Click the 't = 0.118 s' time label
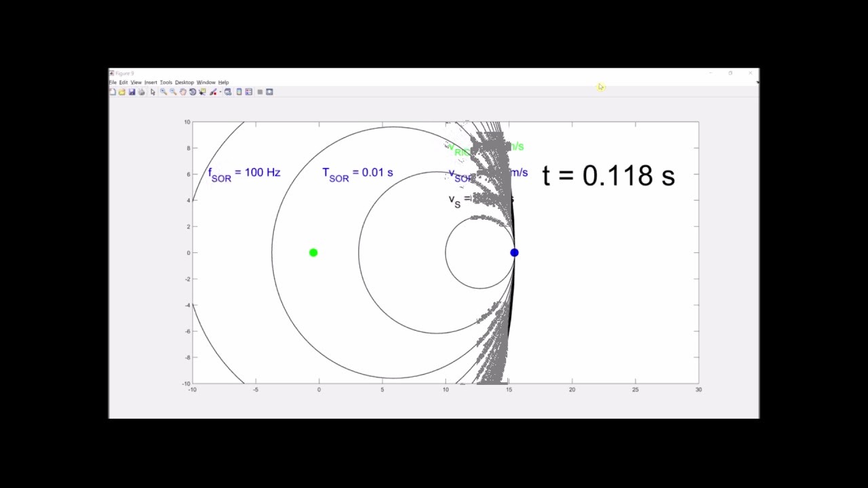 click(x=608, y=176)
